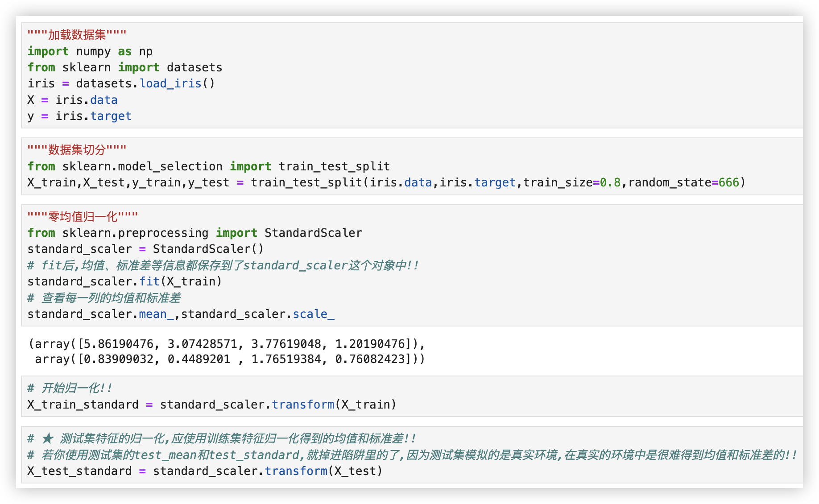This screenshot has height=504, width=819.
Task: Click the 'import numpy as np' line
Action: (x=90, y=51)
